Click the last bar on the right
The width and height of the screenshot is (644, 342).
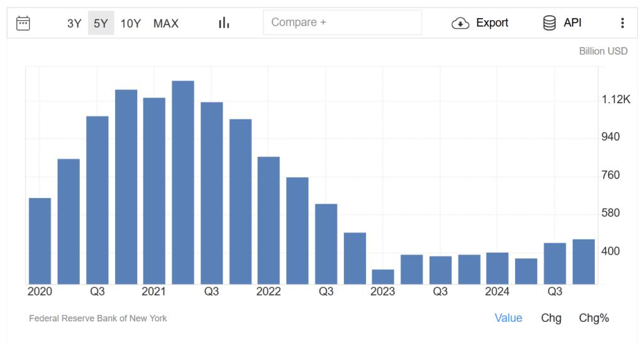click(584, 262)
